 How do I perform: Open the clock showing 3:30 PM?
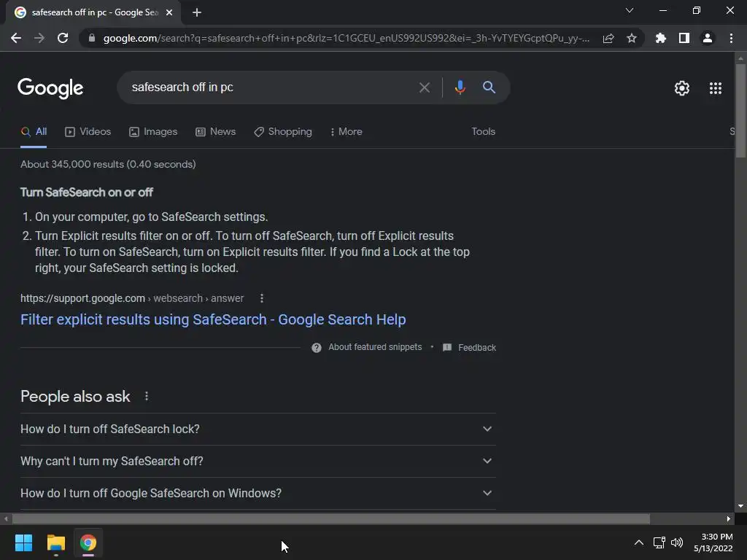click(x=713, y=542)
